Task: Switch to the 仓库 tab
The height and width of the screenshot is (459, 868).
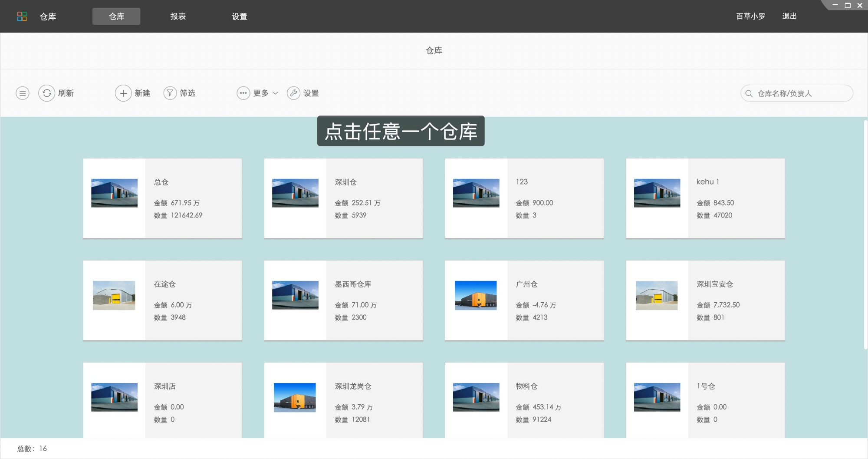Action: pyautogui.click(x=116, y=16)
